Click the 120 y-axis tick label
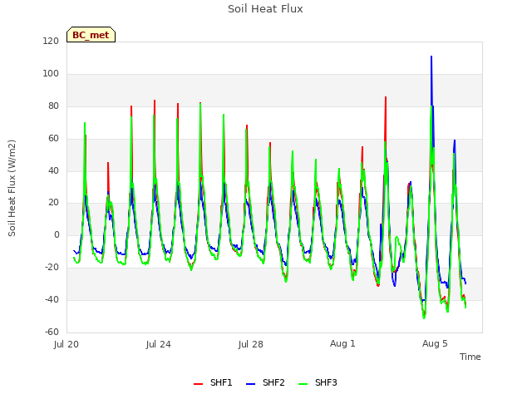532x399 pixels. point(51,41)
